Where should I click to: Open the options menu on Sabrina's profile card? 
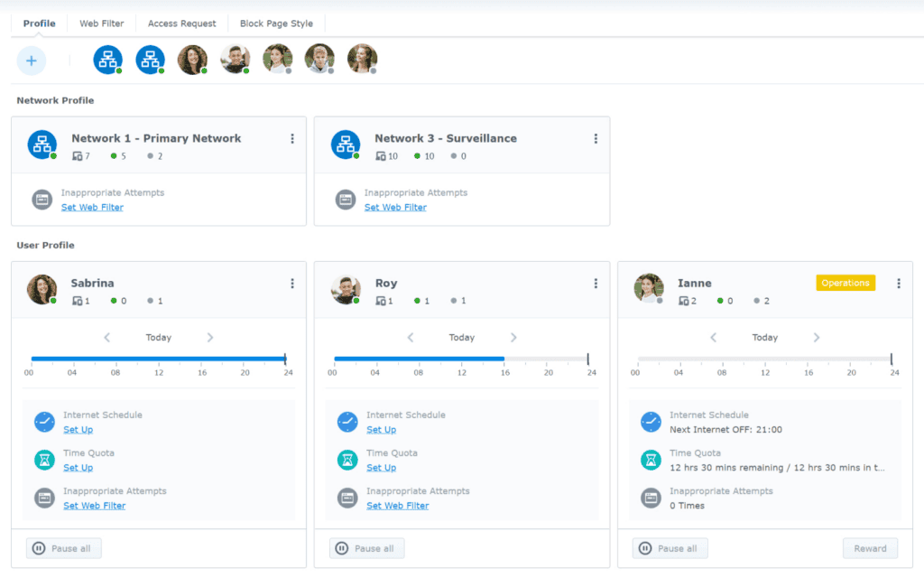tap(292, 283)
